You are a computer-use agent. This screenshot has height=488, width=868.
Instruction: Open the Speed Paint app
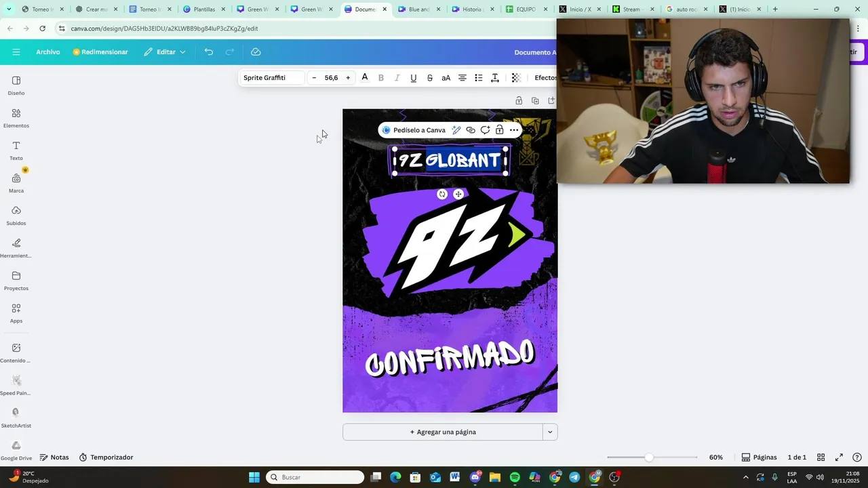click(x=16, y=385)
